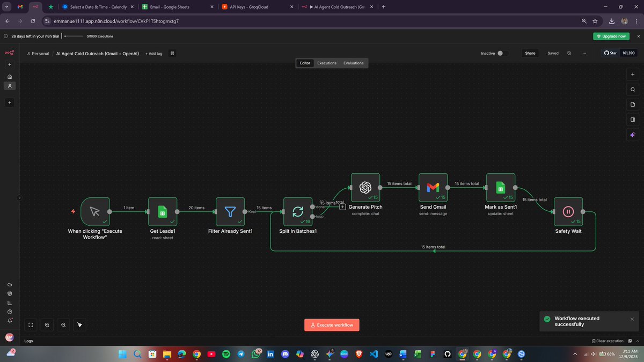The image size is (644, 362).
Task: Open the notifications bell in sidebar
Action: click(x=10, y=321)
